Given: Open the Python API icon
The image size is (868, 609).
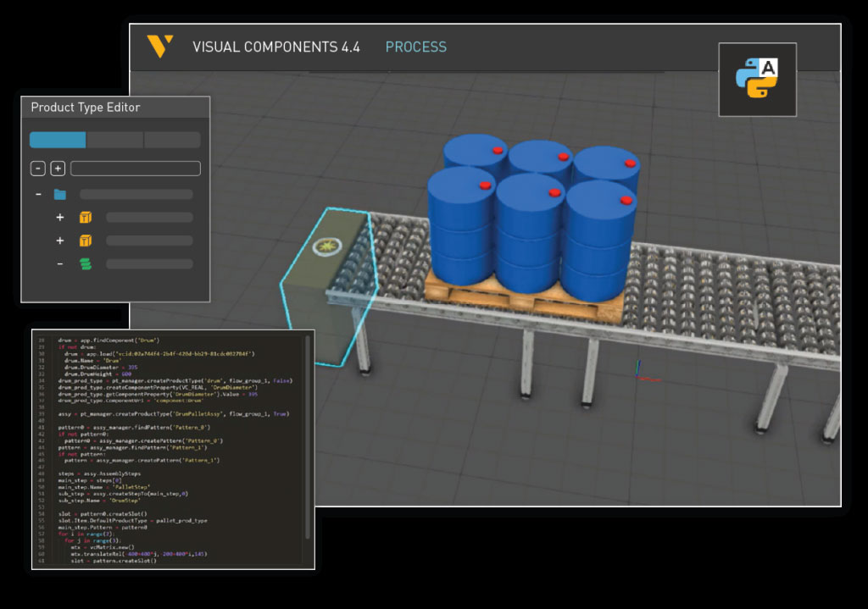Looking at the screenshot, I should (757, 80).
